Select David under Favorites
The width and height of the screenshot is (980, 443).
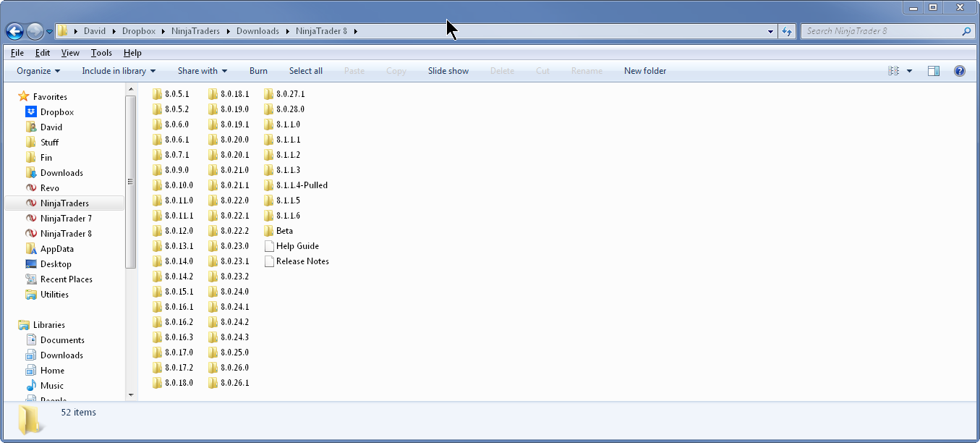51,127
